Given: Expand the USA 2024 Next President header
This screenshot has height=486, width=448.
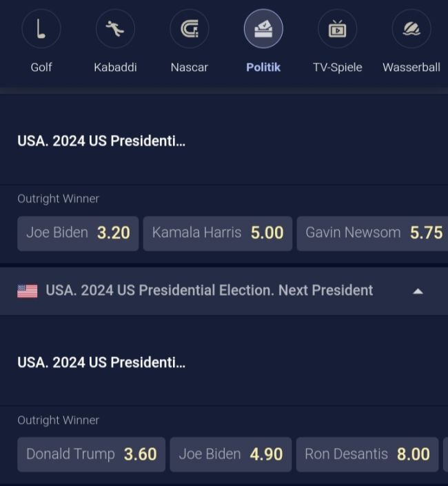Looking at the screenshot, I should (x=210, y=290).
